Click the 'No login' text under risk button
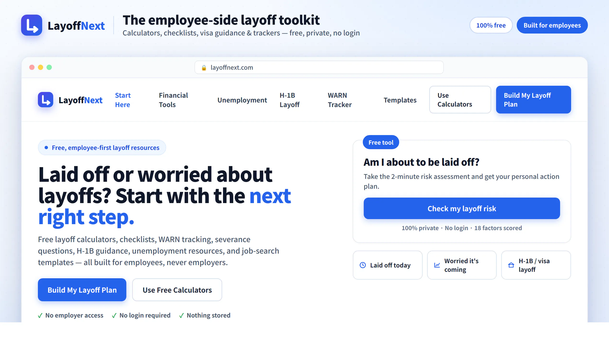Image resolution: width=609 pixels, height=364 pixels. pyautogui.click(x=456, y=228)
